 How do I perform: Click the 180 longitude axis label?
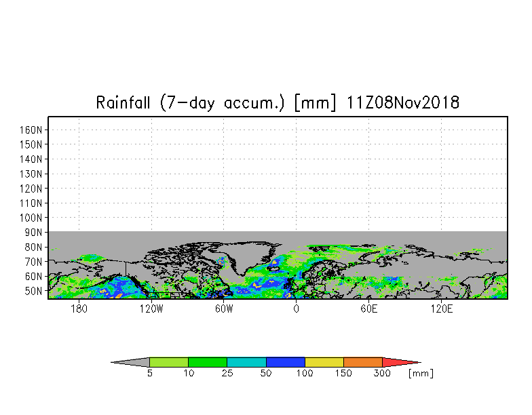pos(79,309)
